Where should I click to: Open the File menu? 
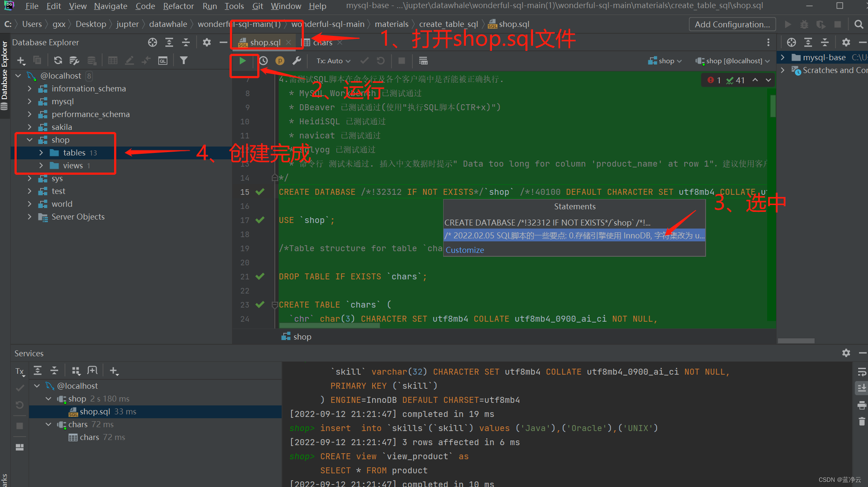click(32, 6)
